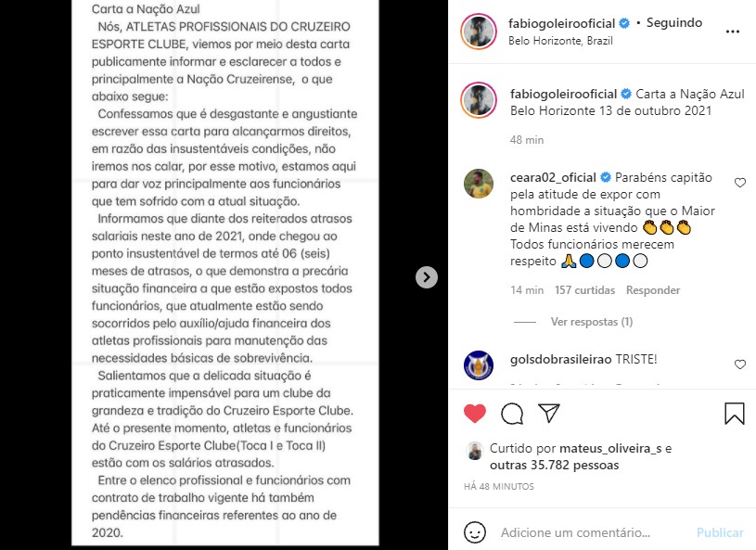Advance to next carousel image arrow
Screen dimensions: 756x550
pyautogui.click(x=427, y=277)
